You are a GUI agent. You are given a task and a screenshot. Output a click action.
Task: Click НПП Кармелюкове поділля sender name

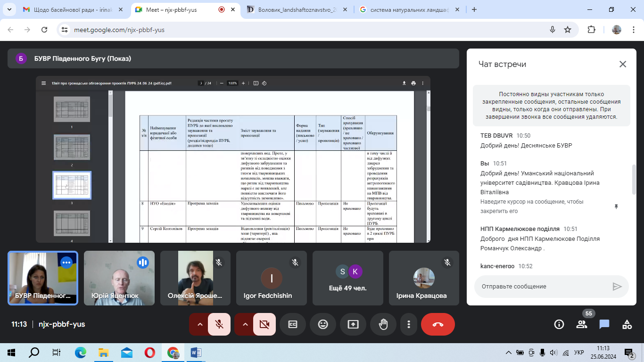coord(520,229)
